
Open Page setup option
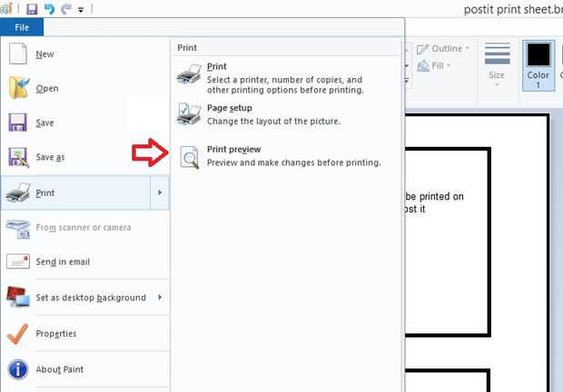click(286, 114)
